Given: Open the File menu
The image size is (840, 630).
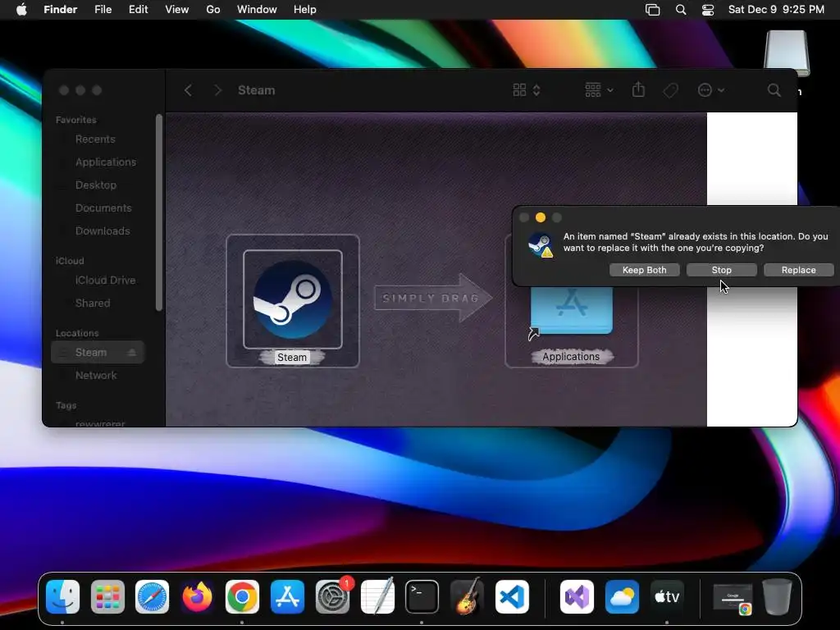Looking at the screenshot, I should pyautogui.click(x=103, y=10).
